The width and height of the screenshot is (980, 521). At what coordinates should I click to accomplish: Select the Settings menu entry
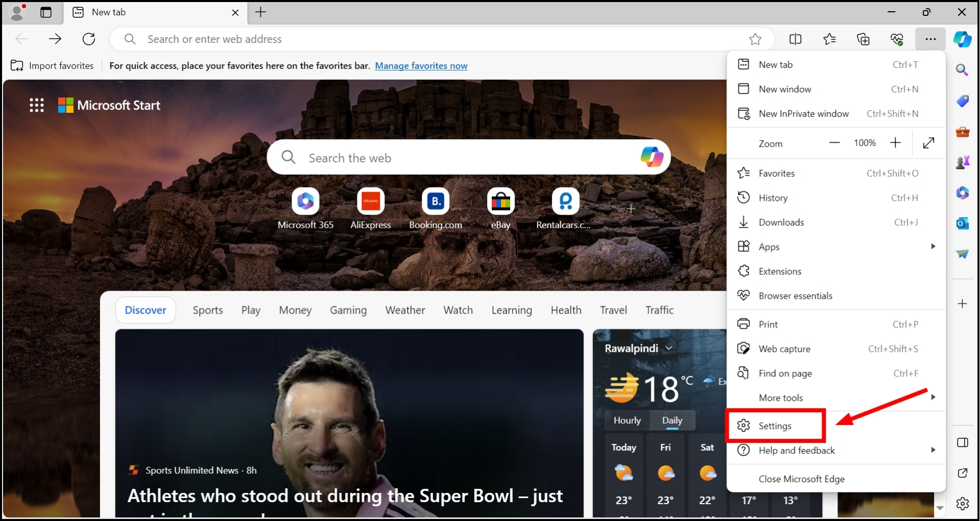coord(776,425)
